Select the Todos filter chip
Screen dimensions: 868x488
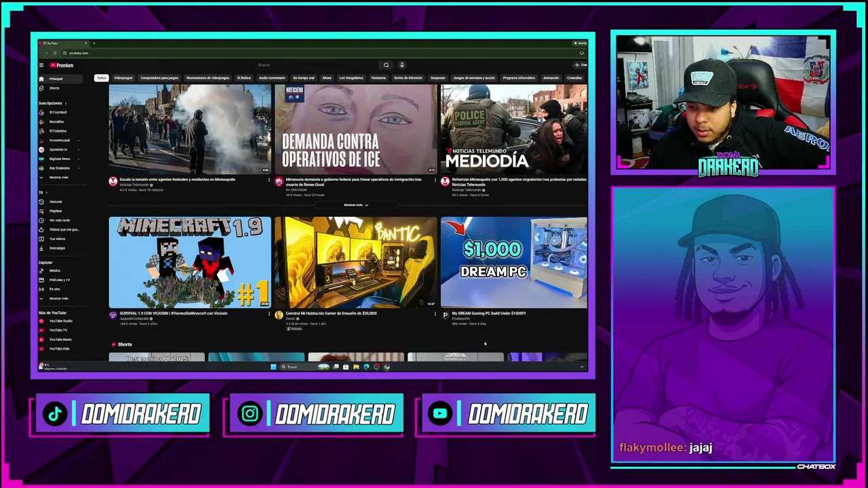101,78
